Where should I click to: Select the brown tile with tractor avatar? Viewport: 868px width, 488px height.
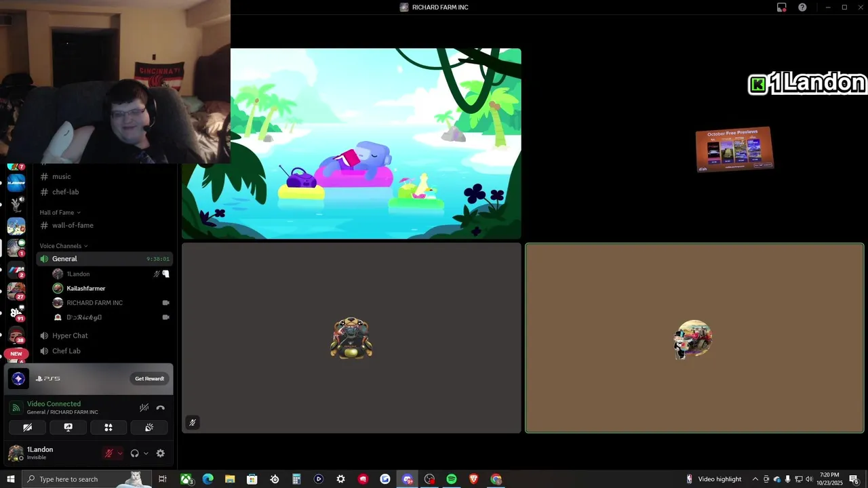[x=694, y=338]
